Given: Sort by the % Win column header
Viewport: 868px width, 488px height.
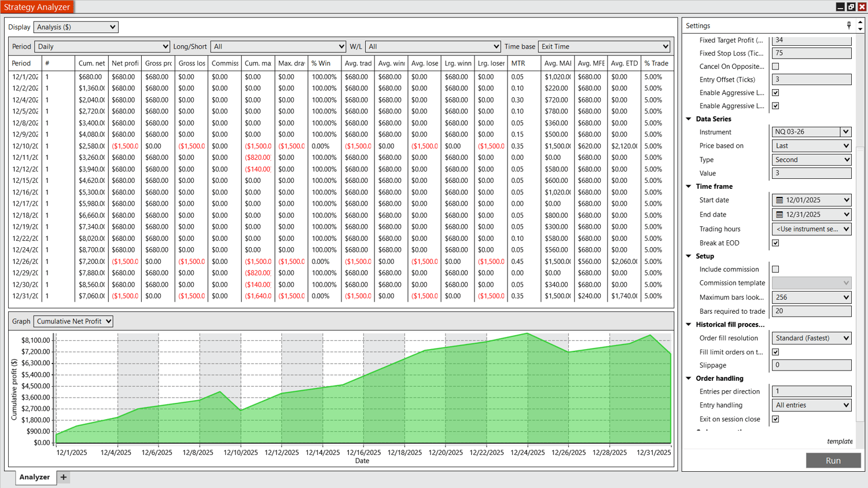Looking at the screenshot, I should (x=324, y=63).
